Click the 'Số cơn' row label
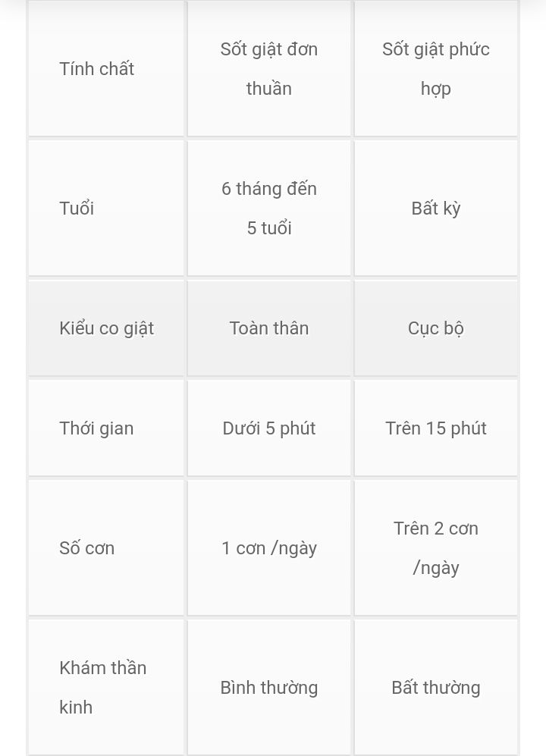This screenshot has height=756, width=546. click(106, 547)
